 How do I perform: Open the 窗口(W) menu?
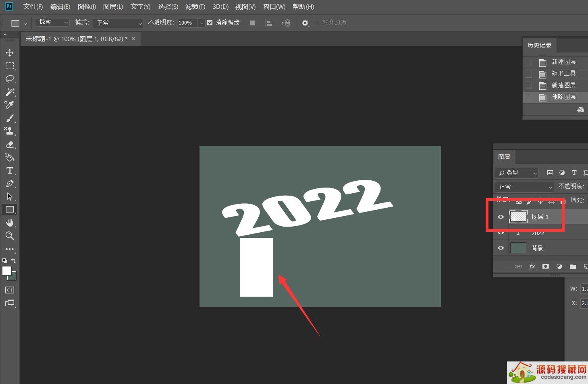tap(274, 7)
